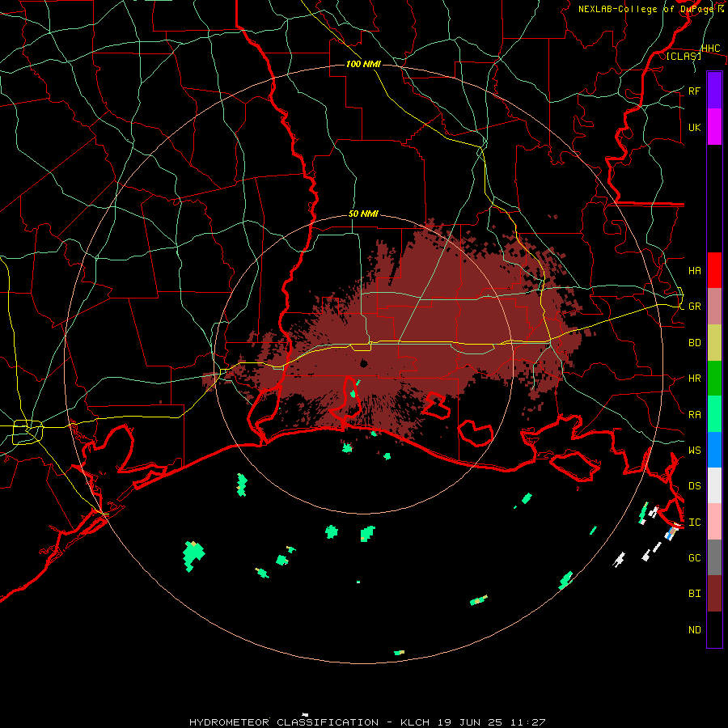The width and height of the screenshot is (728, 728).
Task: Select the dark green HR legend swatch
Action: [x=714, y=379]
